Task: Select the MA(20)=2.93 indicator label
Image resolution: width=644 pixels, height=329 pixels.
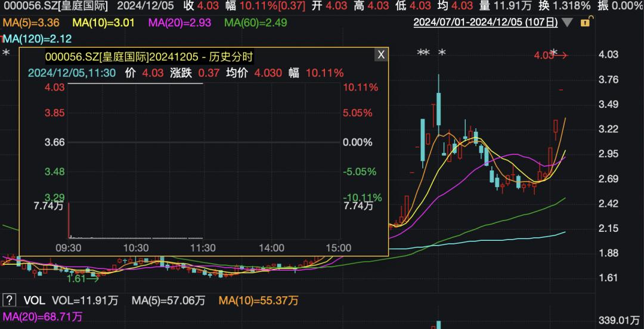Action: pyautogui.click(x=179, y=23)
